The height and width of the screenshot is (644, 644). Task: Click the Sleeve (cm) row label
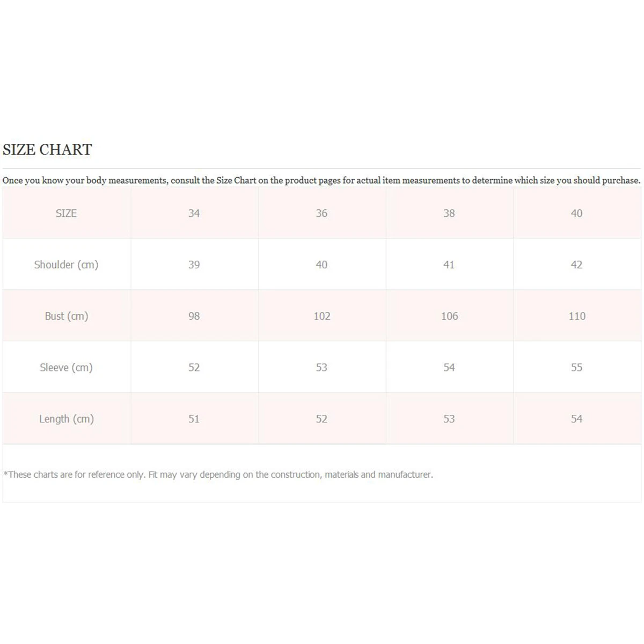[x=66, y=368]
